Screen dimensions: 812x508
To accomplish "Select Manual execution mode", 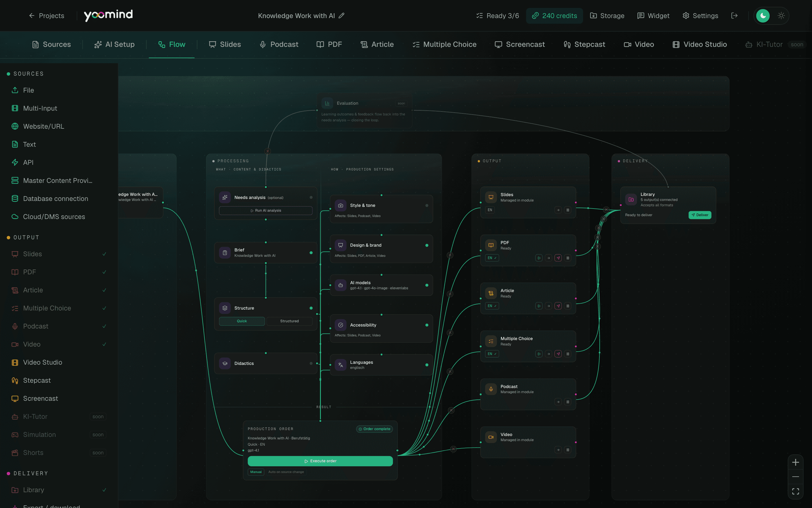I will click(x=256, y=472).
